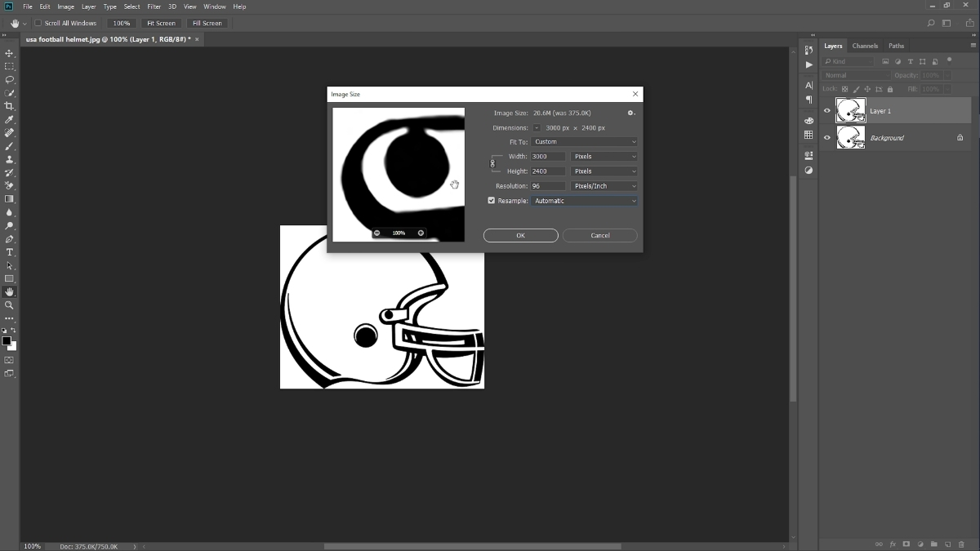The width and height of the screenshot is (980, 551).
Task: Select the Eyedropper tool
Action: [x=9, y=119]
